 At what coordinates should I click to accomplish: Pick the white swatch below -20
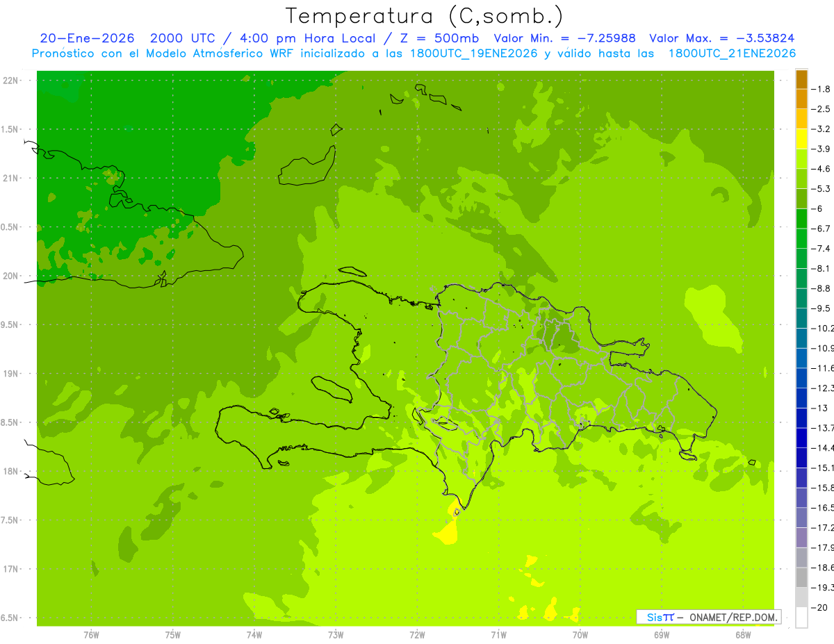click(801, 617)
